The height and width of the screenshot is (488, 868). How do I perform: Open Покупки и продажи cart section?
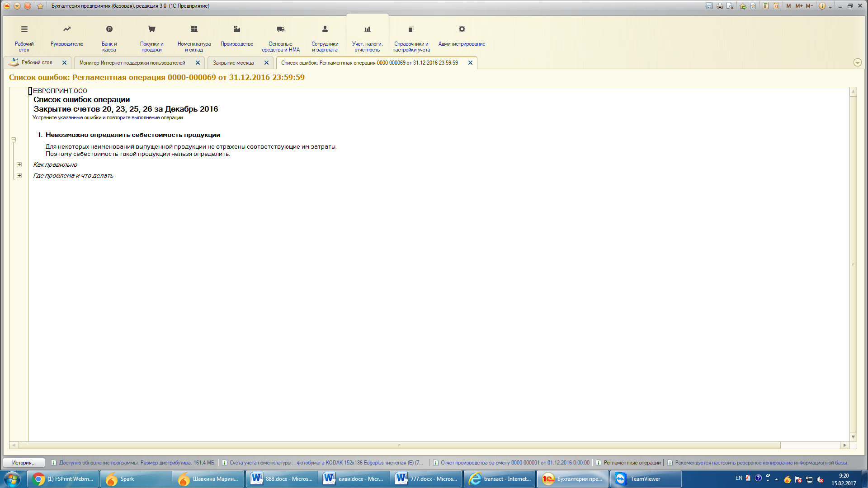tap(151, 35)
